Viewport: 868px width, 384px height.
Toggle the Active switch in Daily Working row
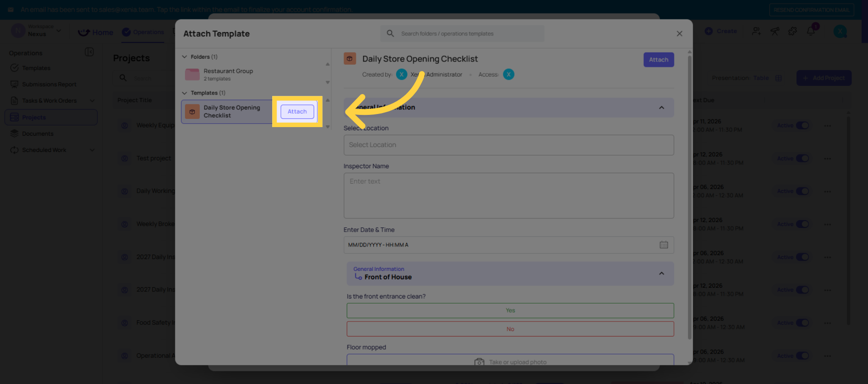(802, 191)
